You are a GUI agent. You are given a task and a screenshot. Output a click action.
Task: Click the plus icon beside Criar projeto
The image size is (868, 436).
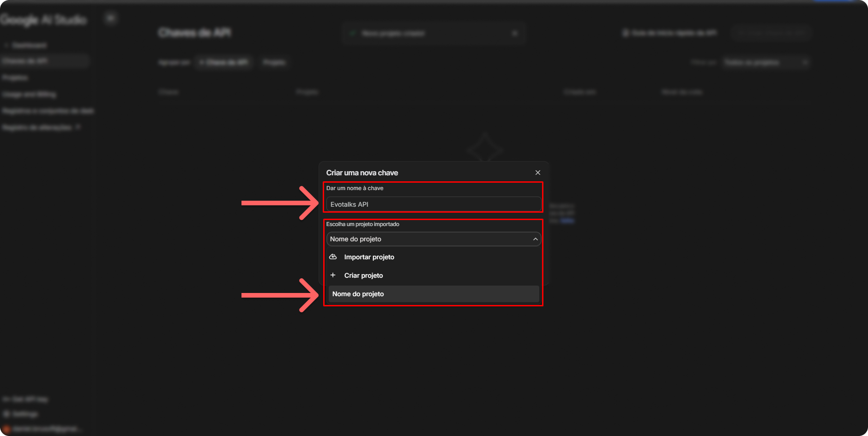[333, 275]
